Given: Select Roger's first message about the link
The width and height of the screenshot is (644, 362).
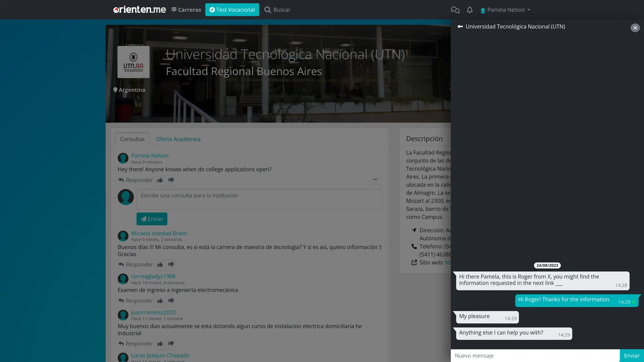Looking at the screenshot, I should coord(543,281).
